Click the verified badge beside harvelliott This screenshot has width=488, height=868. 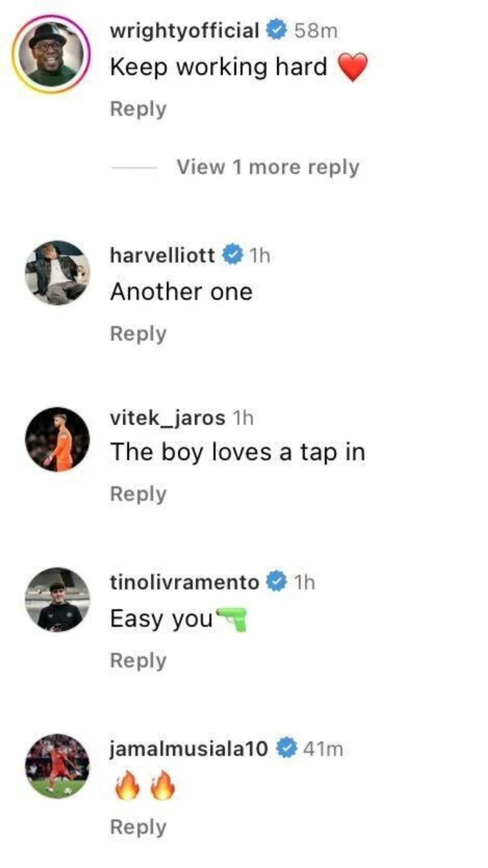(233, 255)
